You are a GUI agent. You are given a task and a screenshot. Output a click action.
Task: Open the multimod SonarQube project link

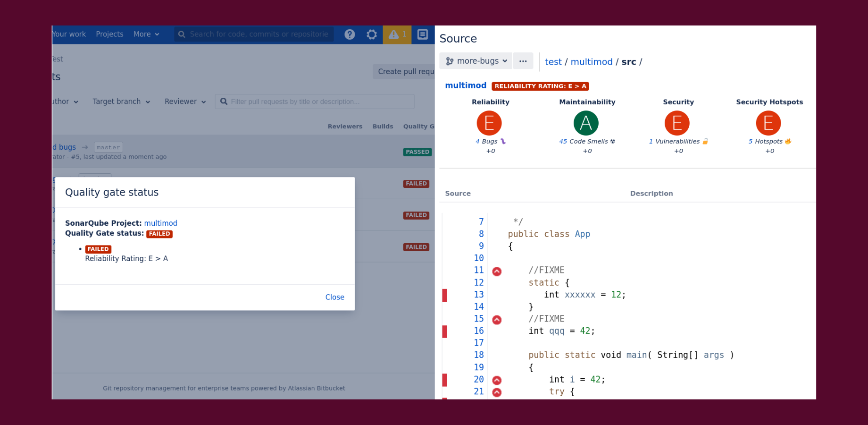coord(161,223)
